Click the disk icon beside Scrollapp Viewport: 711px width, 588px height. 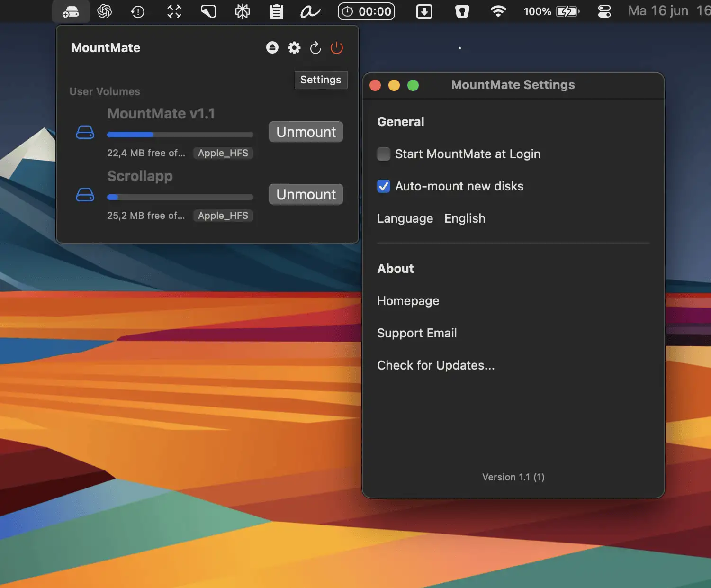click(x=85, y=195)
